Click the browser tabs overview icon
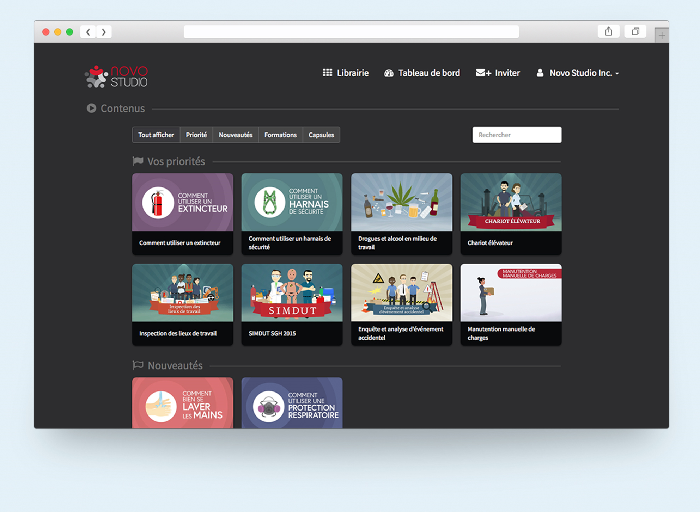The width and height of the screenshot is (700, 512). [635, 31]
